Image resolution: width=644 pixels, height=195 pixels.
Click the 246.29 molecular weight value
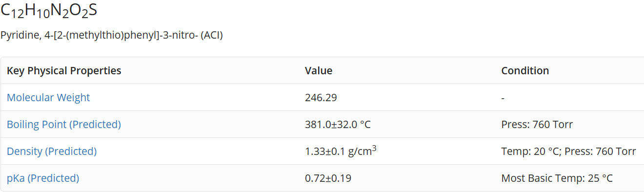[321, 98]
